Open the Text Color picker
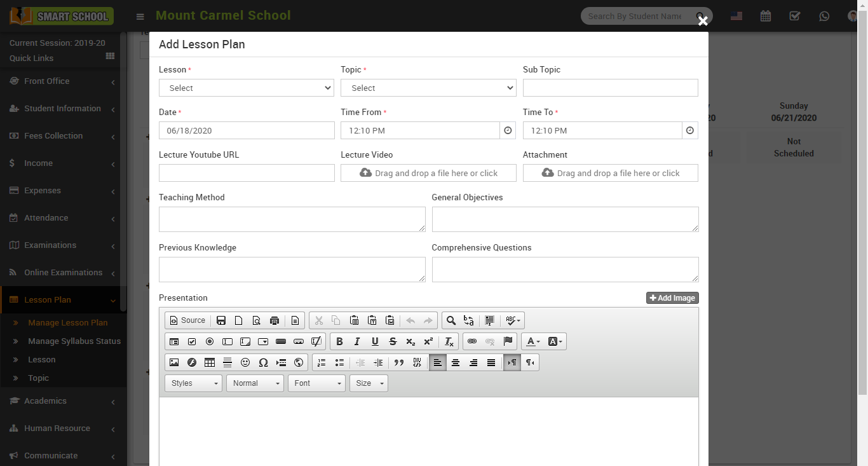 click(x=532, y=341)
